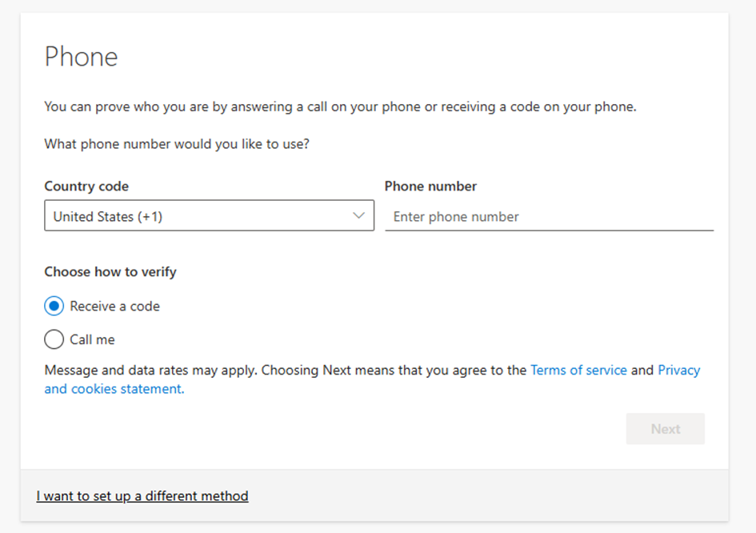Select the Receive a code radio button
The width and height of the screenshot is (756, 533).
click(54, 307)
